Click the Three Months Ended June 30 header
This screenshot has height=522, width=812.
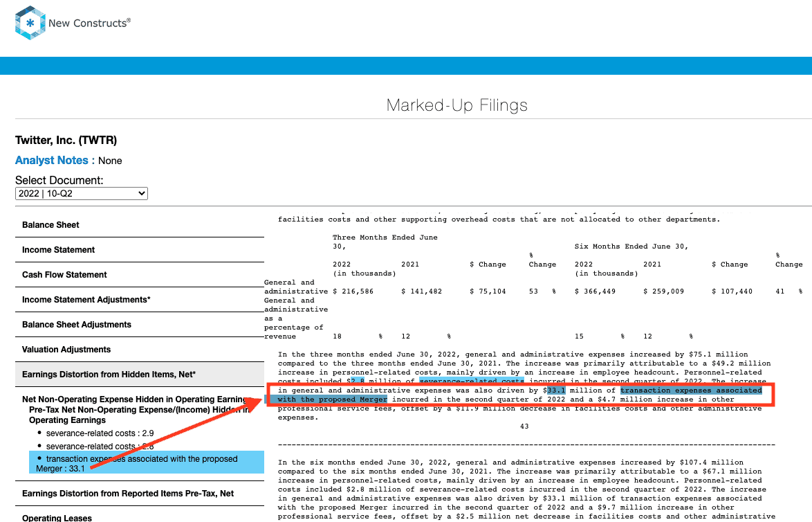pos(385,242)
